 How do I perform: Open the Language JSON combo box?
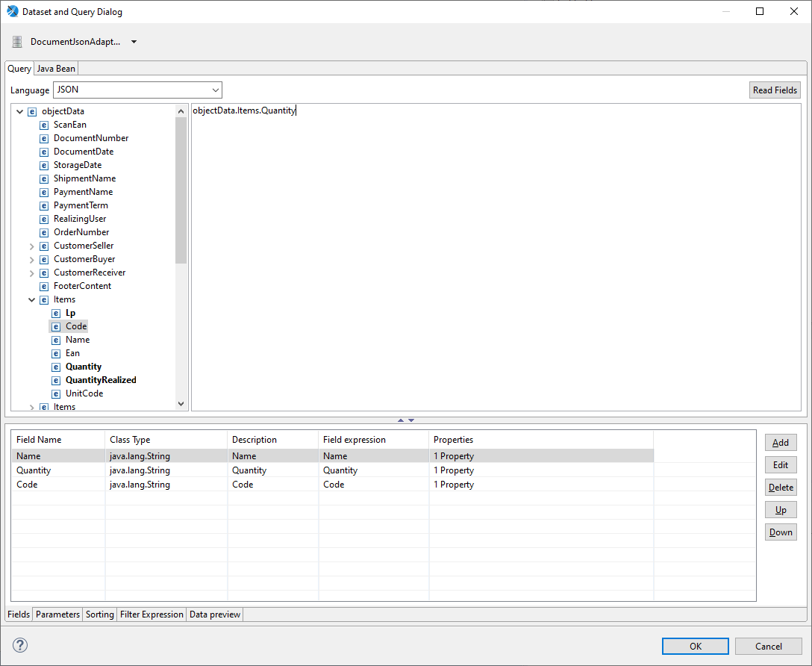(137, 90)
